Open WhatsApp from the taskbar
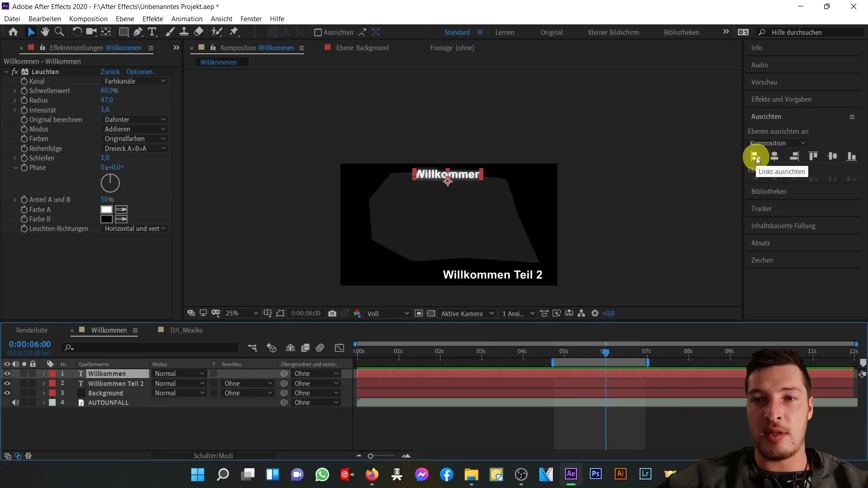The height and width of the screenshot is (488, 868). click(322, 474)
